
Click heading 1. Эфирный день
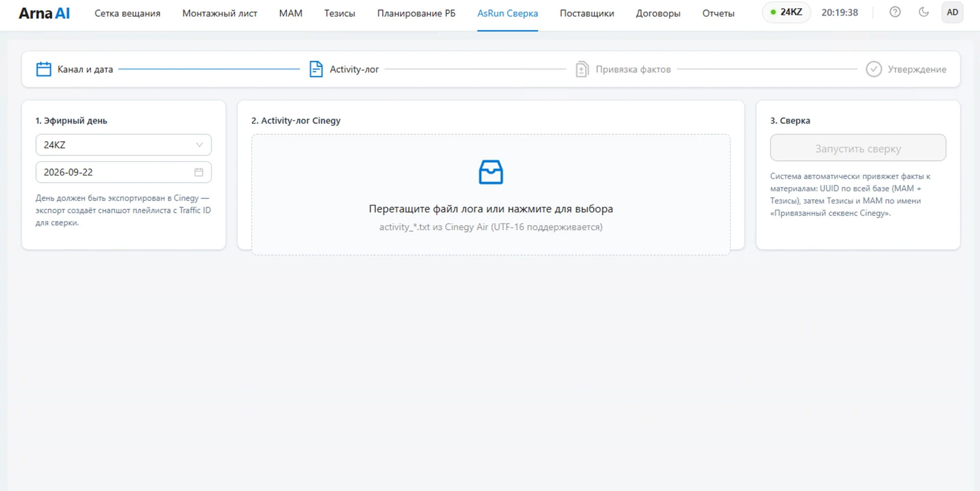[x=72, y=121]
